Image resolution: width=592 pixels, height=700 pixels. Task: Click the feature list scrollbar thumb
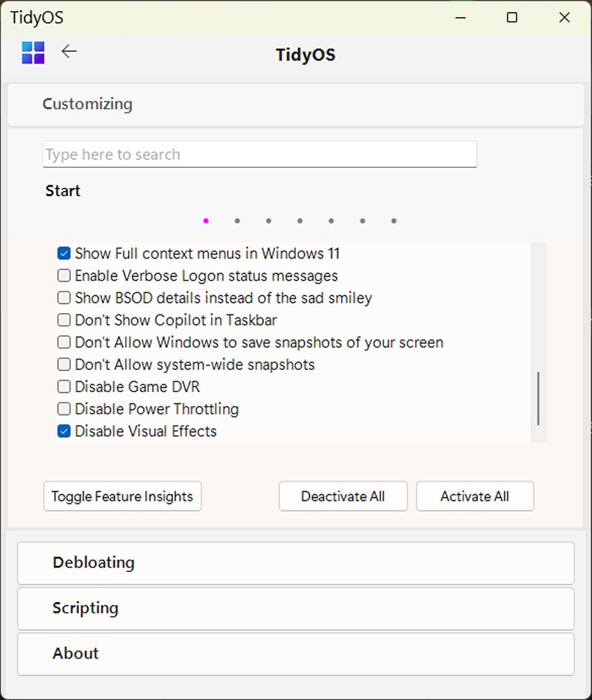click(538, 399)
